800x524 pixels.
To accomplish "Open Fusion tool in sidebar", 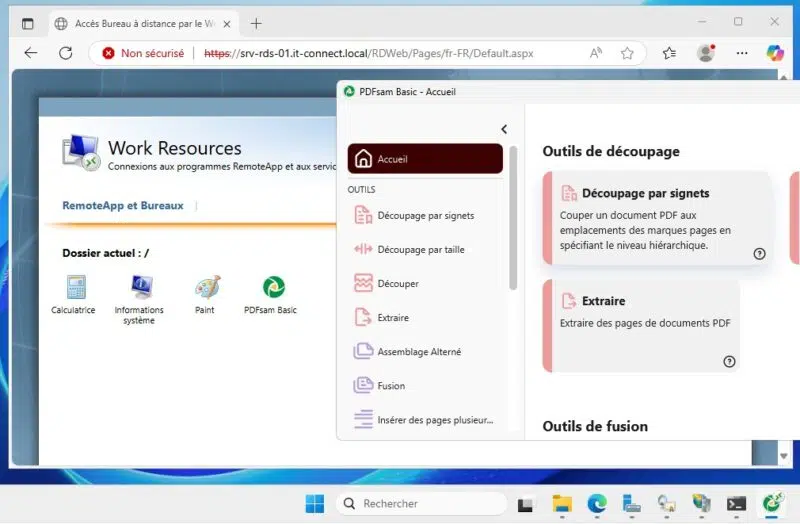I will pos(425,386).
